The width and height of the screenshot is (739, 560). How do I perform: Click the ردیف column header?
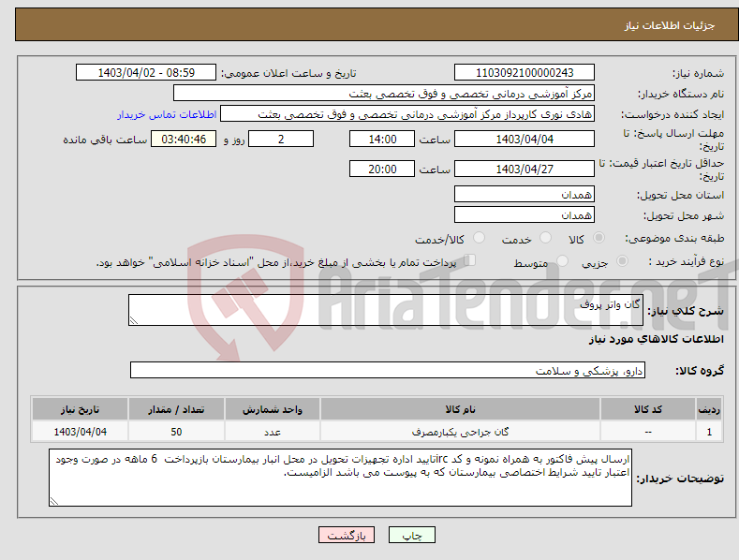pos(709,409)
